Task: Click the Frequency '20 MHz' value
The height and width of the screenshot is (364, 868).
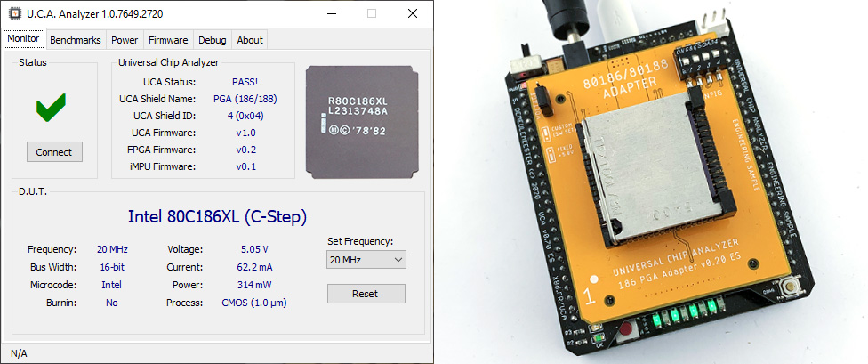Action: coord(112,249)
